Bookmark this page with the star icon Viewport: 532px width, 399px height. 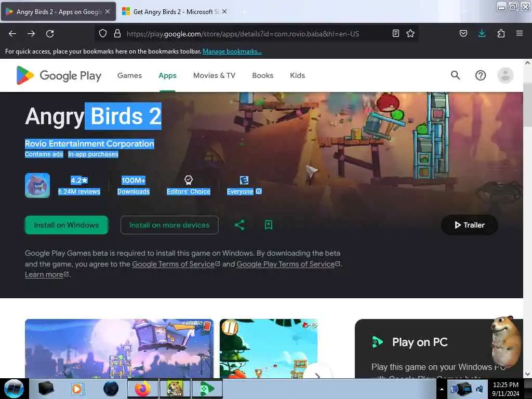click(x=410, y=33)
